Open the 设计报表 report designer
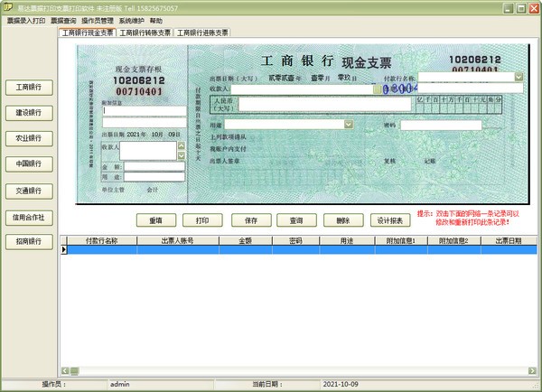The image size is (542, 392). click(x=390, y=220)
